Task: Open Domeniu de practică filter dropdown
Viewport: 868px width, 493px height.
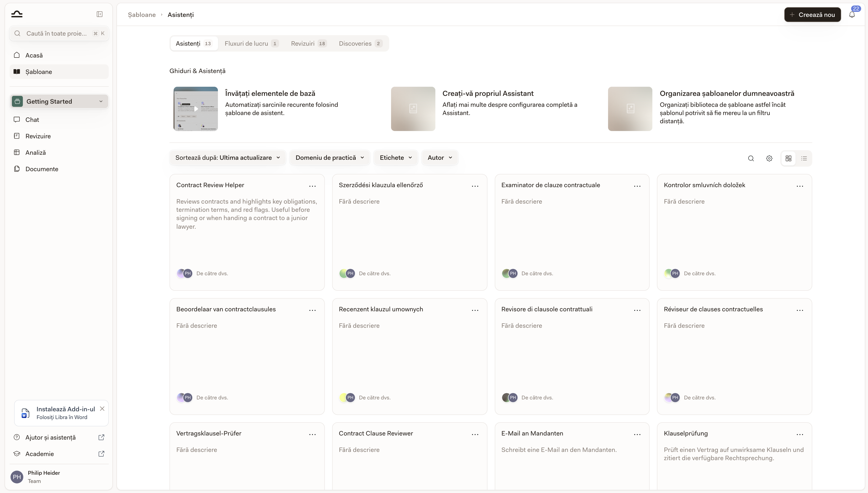Action: [x=330, y=158]
